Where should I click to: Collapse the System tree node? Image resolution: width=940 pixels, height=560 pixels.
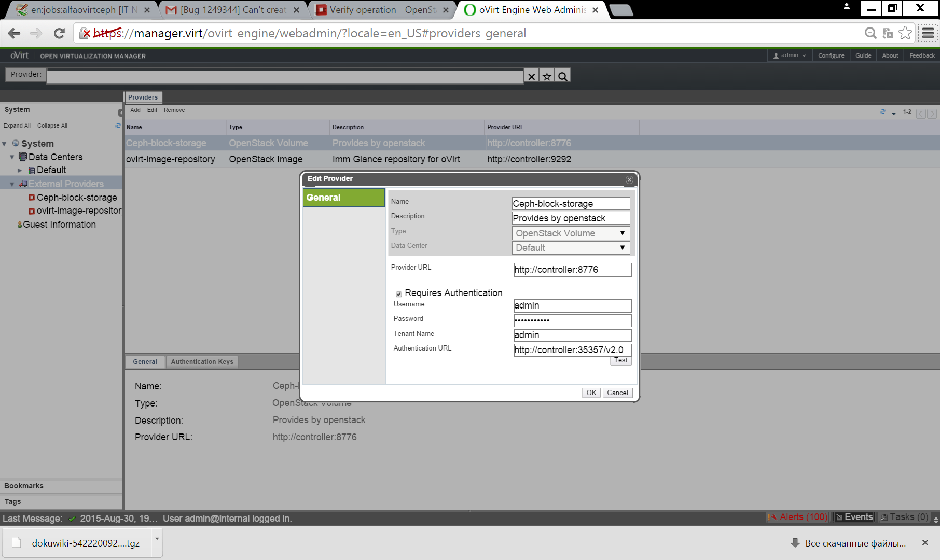pyautogui.click(x=4, y=144)
